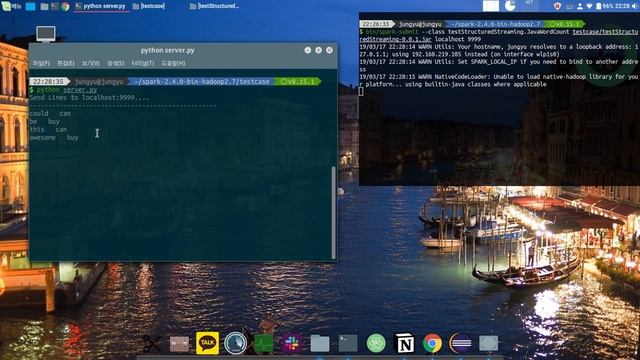
Task: Close the python server.py window
Action: pyautogui.click(x=329, y=50)
